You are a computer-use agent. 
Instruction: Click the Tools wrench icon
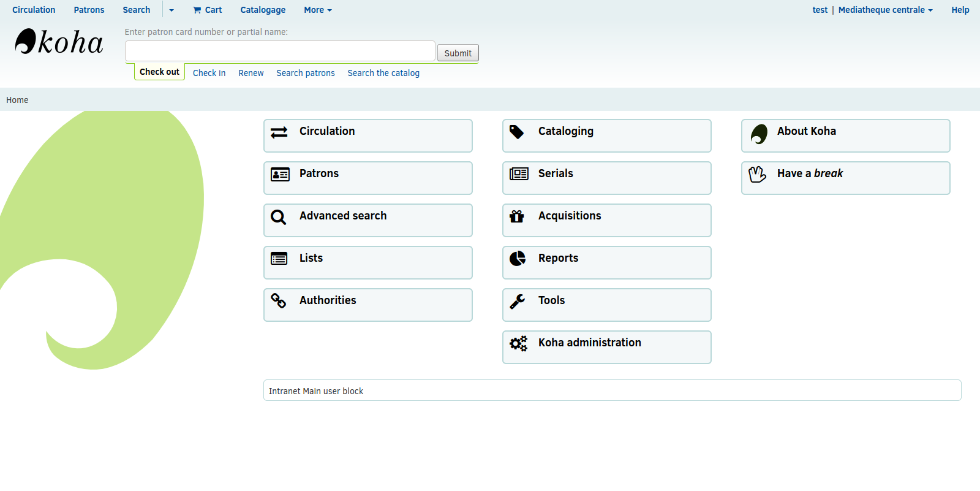[x=518, y=301]
